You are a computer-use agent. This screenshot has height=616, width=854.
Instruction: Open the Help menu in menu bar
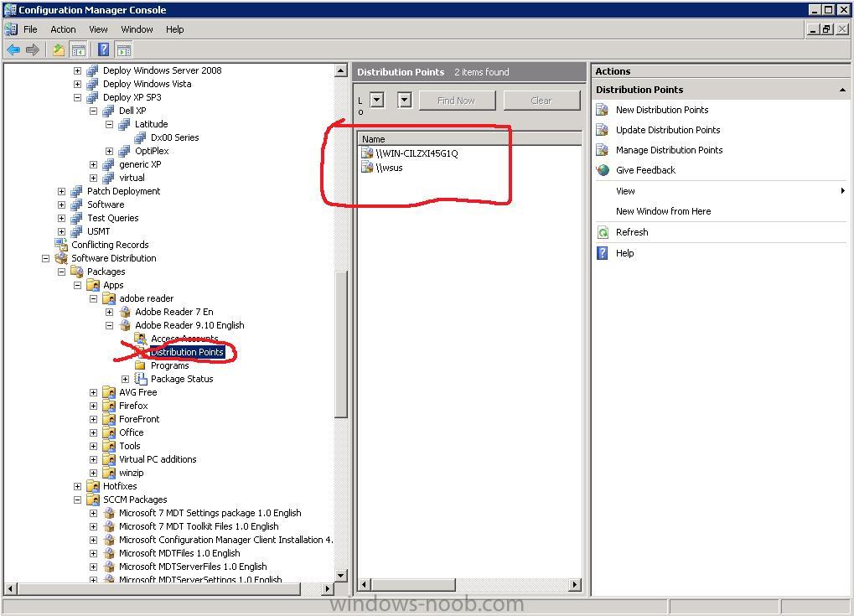click(175, 29)
